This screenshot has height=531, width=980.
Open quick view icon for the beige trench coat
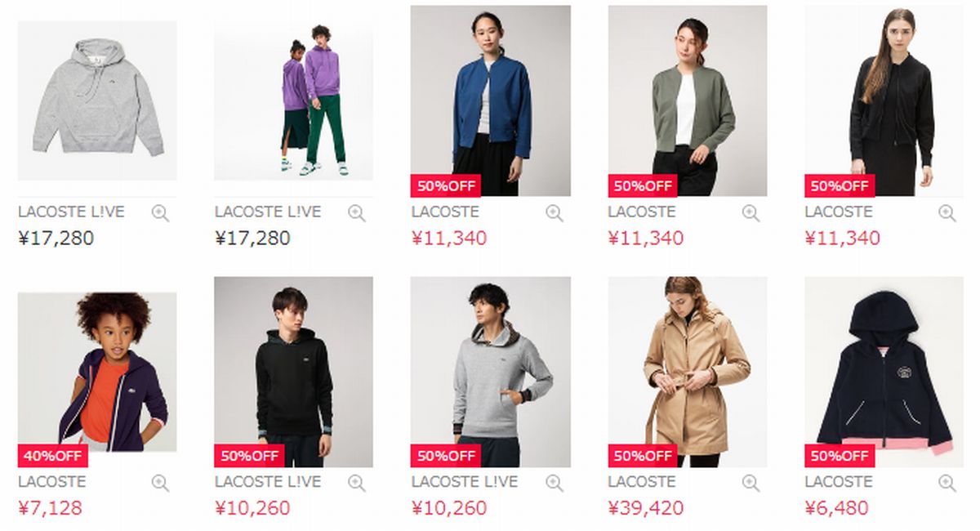tap(751, 483)
